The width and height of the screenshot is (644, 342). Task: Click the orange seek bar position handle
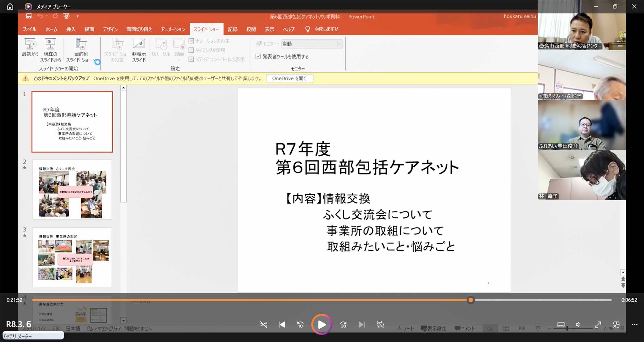click(471, 300)
